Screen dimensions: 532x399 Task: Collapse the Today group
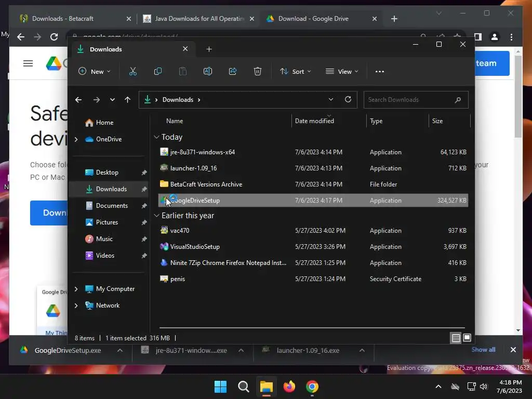(156, 137)
